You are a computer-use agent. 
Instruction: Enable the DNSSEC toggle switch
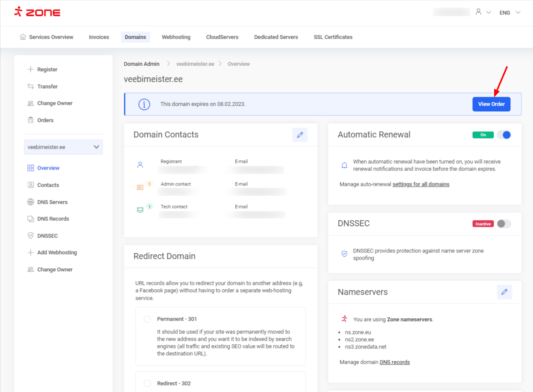coord(504,224)
